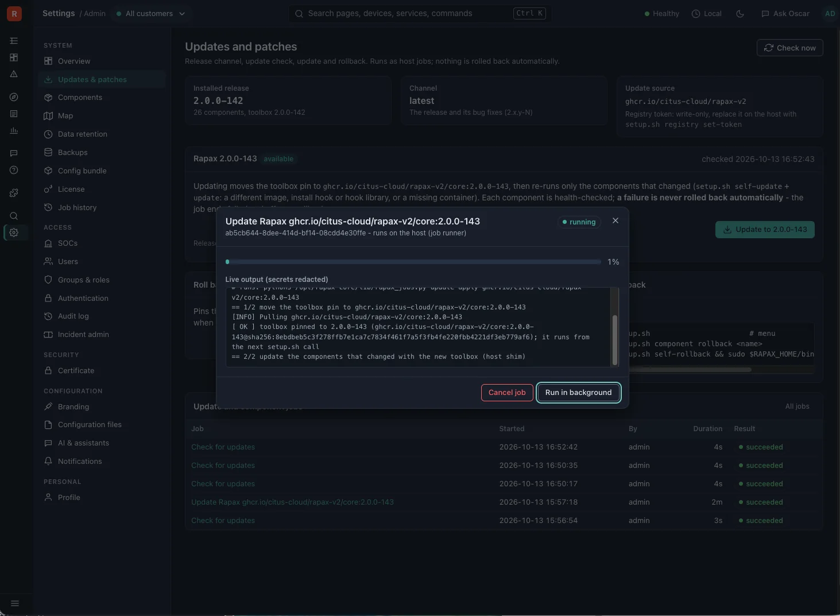Click the magnifier icon in the left rail
The image size is (840, 616).
pos(14,216)
